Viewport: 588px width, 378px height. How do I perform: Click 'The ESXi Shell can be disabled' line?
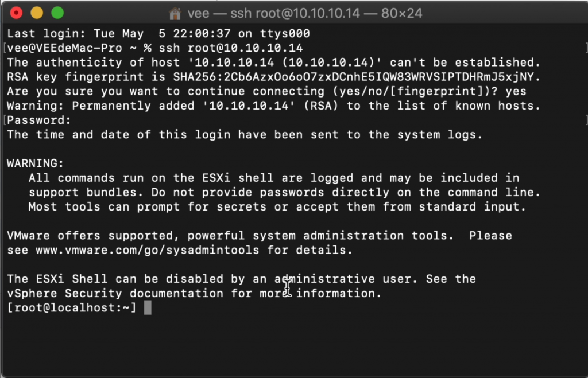click(x=242, y=279)
